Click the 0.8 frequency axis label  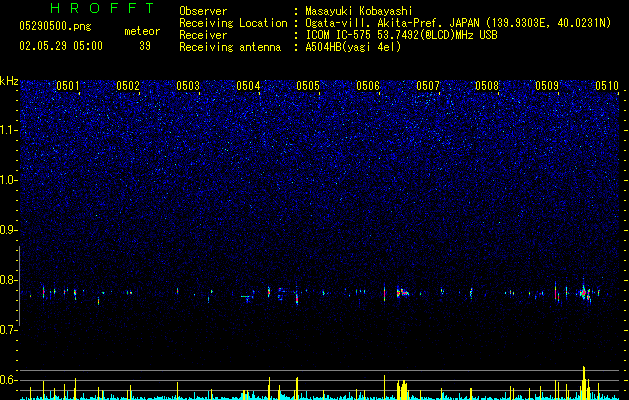[x=8, y=280]
